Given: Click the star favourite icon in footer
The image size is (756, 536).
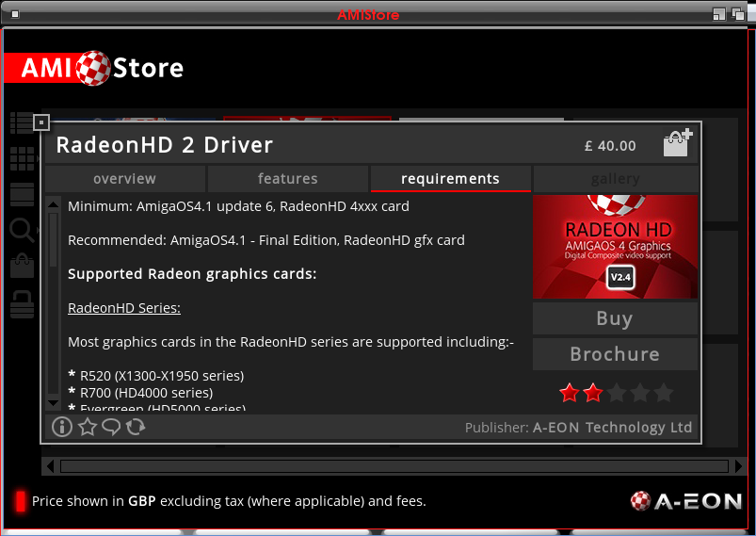Looking at the screenshot, I should pos(88,428).
